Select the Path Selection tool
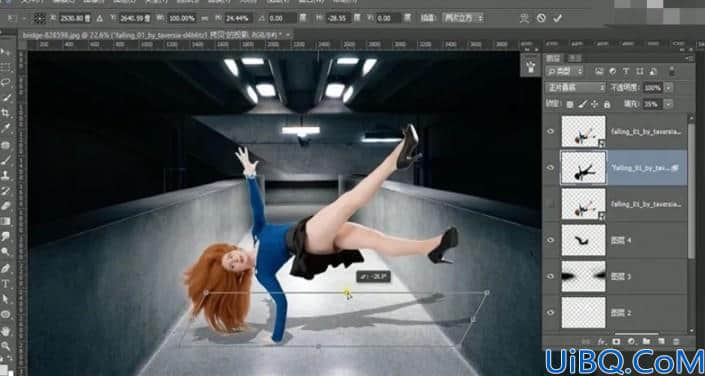Image resolution: width=705 pixels, height=376 pixels. coord(6,299)
